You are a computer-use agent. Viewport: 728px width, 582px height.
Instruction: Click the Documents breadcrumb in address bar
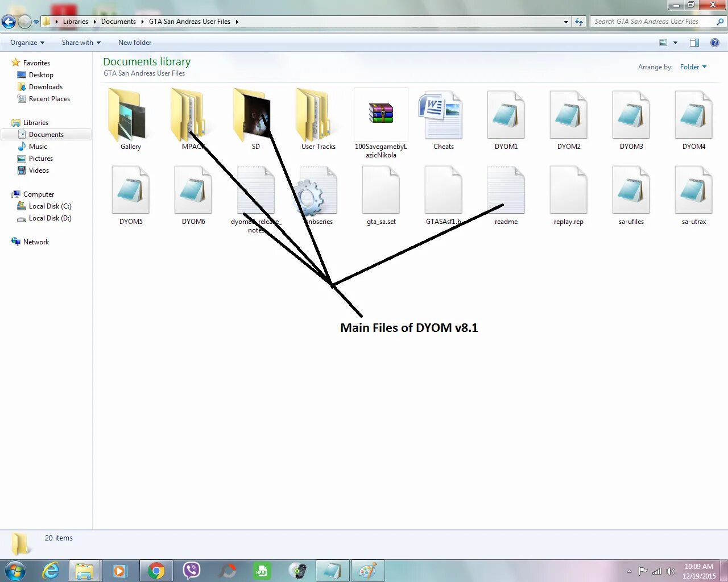(x=118, y=22)
